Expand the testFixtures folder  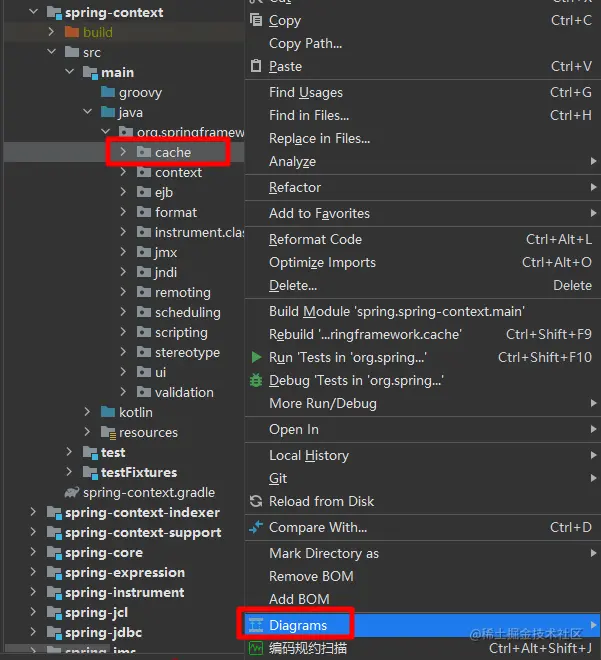69,472
